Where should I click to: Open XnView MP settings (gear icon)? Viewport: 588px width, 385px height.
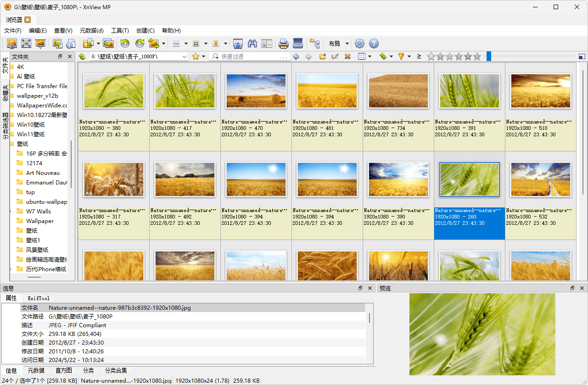coord(359,43)
